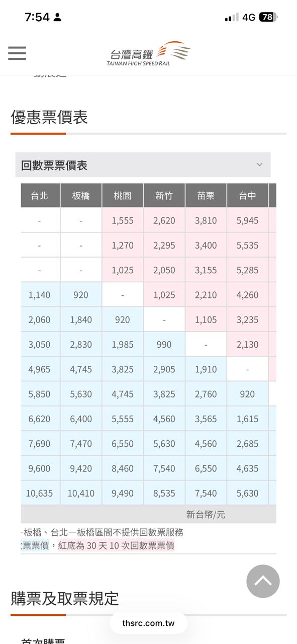Tap the battery indicator in status bar
This screenshot has width=297, height=644.
(268, 17)
